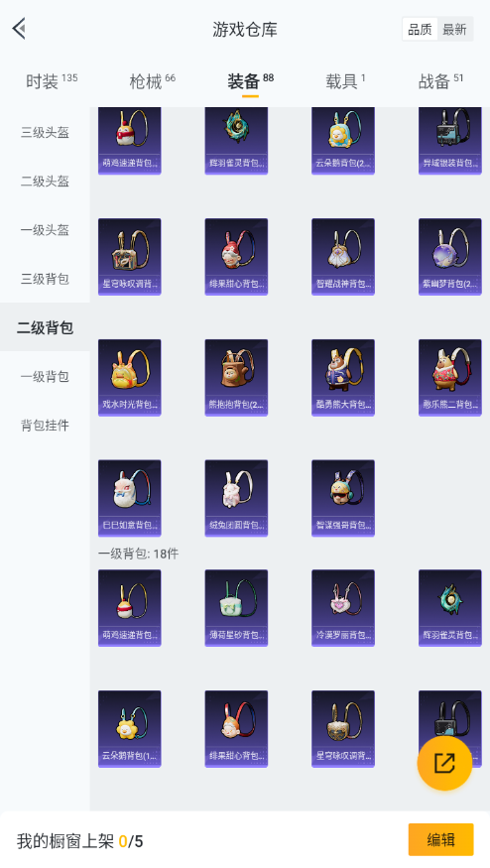The image size is (490, 868).
Task: Switch sorting to 最新
Action: (454, 30)
